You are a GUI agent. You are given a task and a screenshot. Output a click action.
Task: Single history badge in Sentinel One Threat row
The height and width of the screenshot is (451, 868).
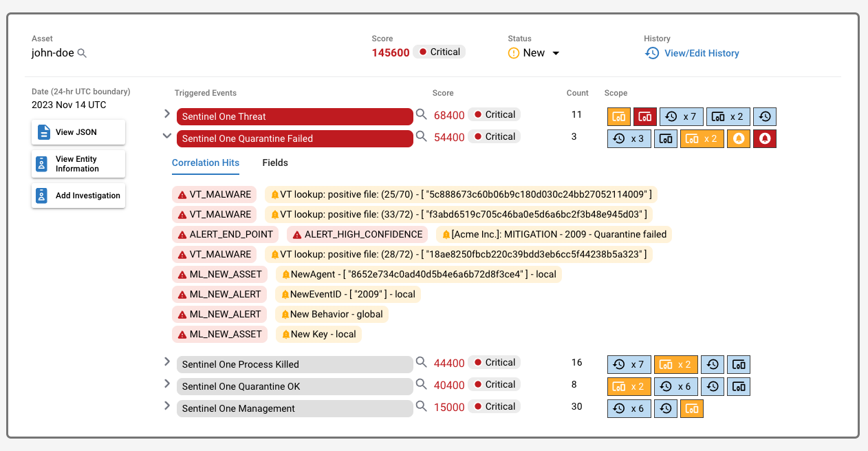pos(765,116)
